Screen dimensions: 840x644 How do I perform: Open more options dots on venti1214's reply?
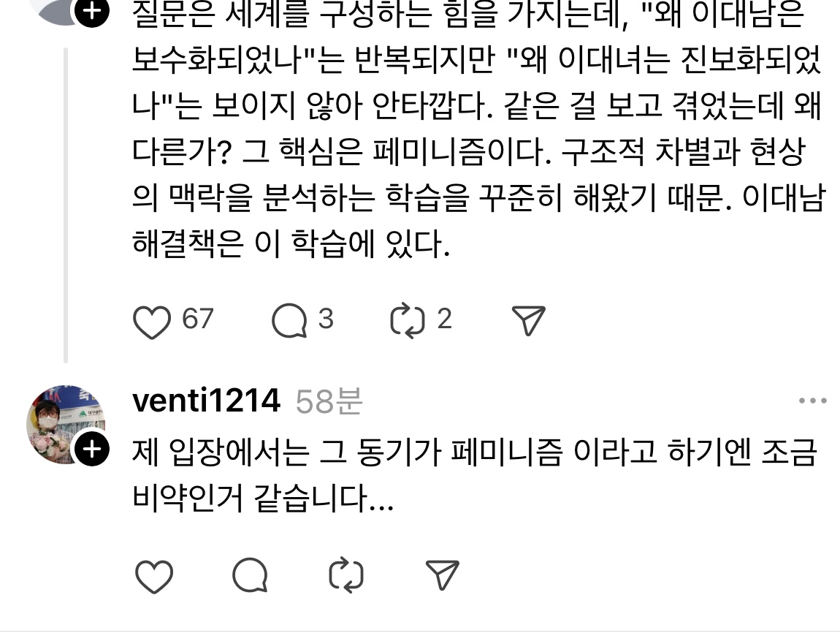(813, 401)
